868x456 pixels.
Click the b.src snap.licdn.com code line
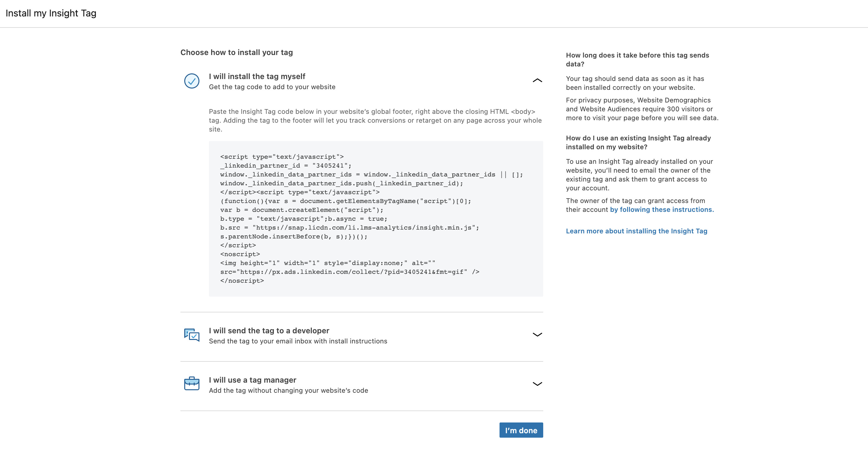(x=349, y=227)
